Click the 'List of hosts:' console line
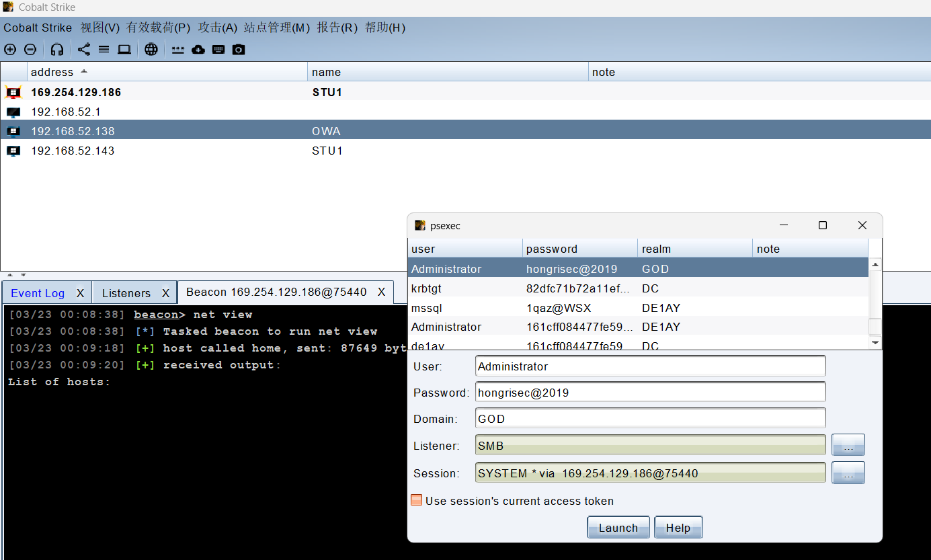This screenshot has height=560, width=931. click(59, 382)
